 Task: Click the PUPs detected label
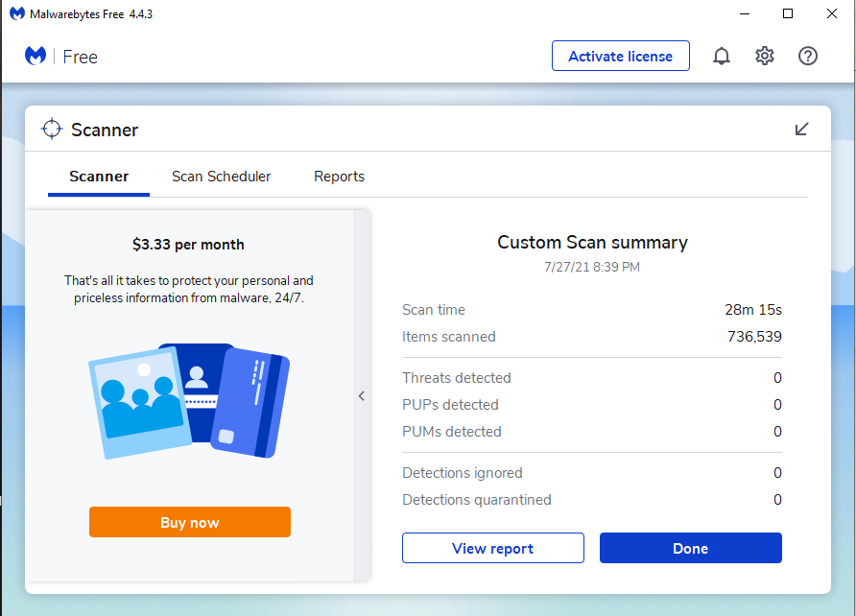450,405
